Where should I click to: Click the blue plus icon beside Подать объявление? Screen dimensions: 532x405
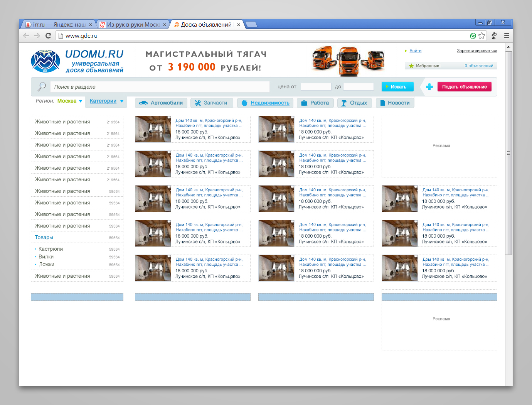tap(429, 87)
